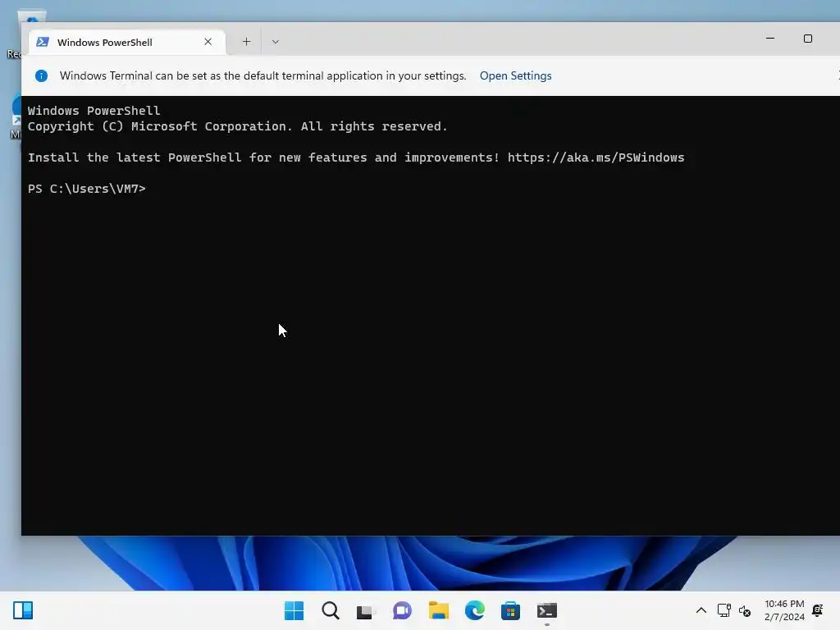Click the Copyright Microsoft Corporation line

(x=237, y=126)
